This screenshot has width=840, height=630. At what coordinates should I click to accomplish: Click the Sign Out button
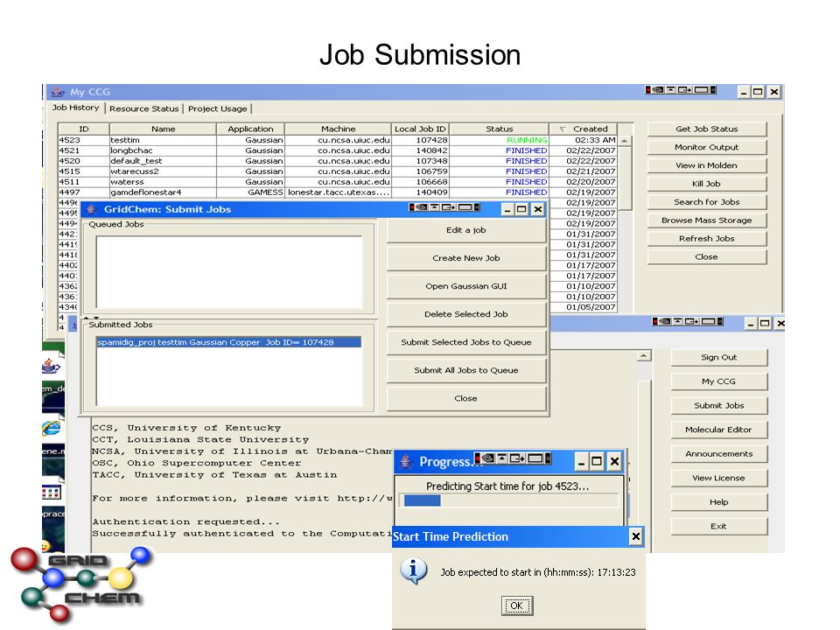[x=719, y=357]
